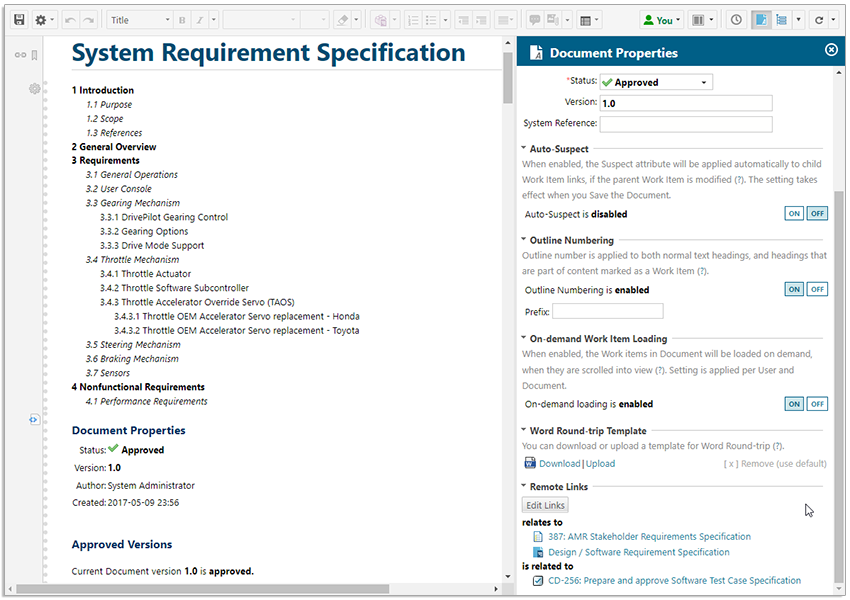Turn Auto-Suspect ON
This screenshot has height=600, width=850.
click(x=794, y=214)
